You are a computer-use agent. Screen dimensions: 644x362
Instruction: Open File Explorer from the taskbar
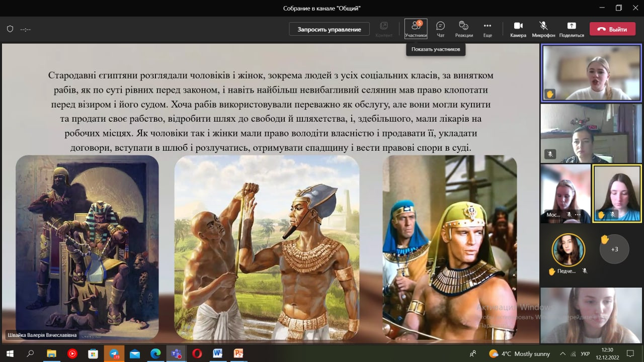click(x=51, y=353)
